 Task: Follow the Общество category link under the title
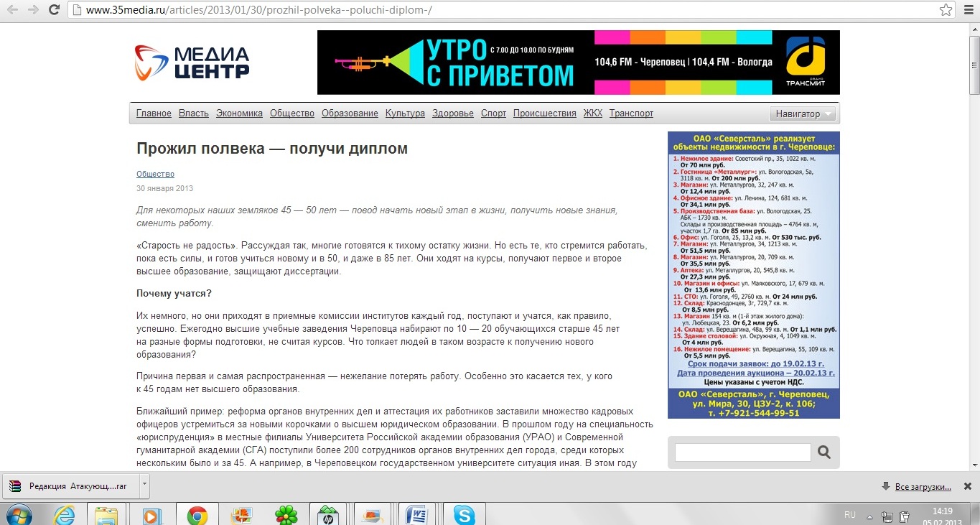click(155, 175)
